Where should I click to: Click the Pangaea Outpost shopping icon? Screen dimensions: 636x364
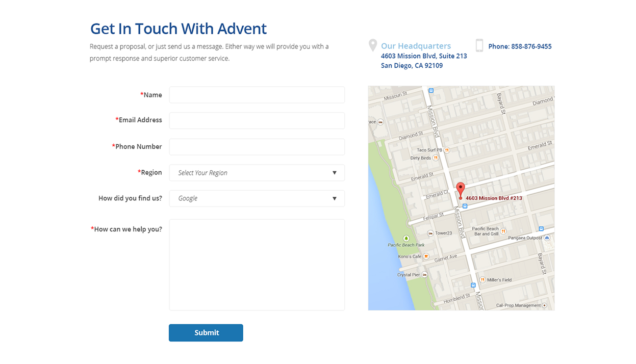click(x=547, y=238)
